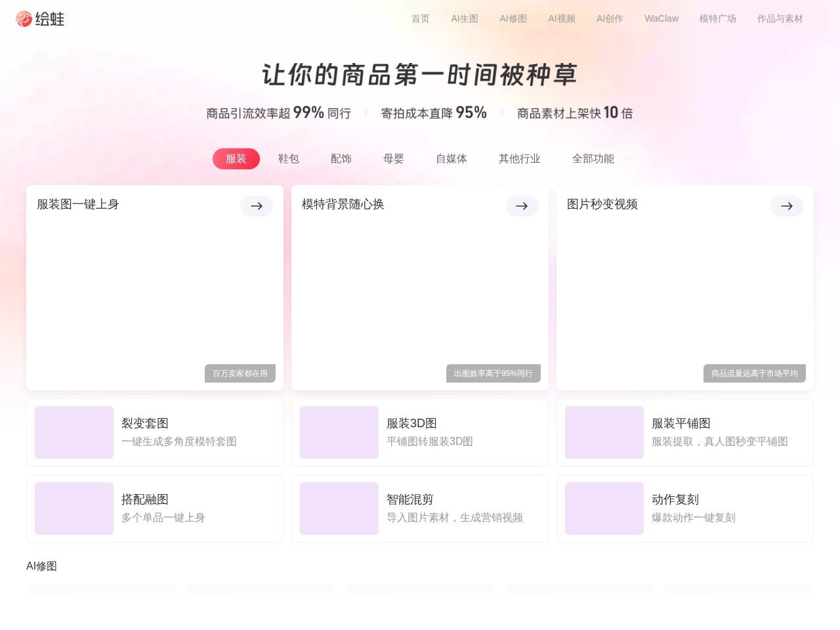Click 智能混剪 thumbnail image
Image resolution: width=840 pixels, height=630 pixels.
(x=339, y=509)
